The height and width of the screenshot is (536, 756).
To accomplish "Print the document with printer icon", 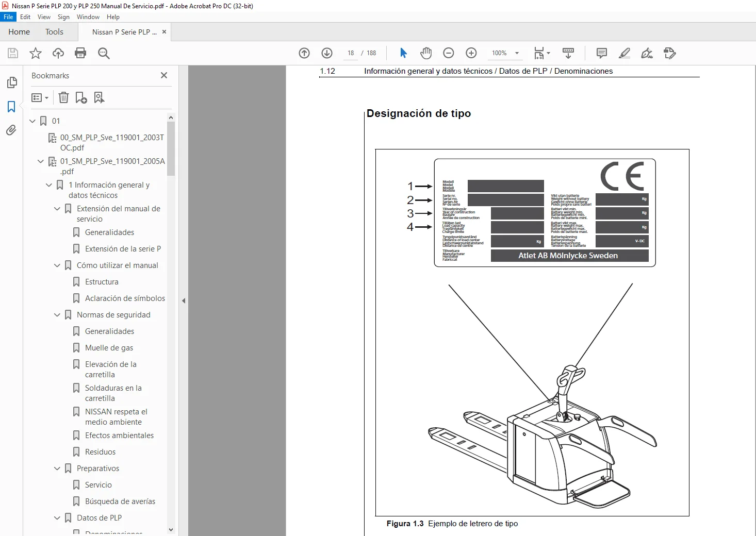I will click(80, 53).
